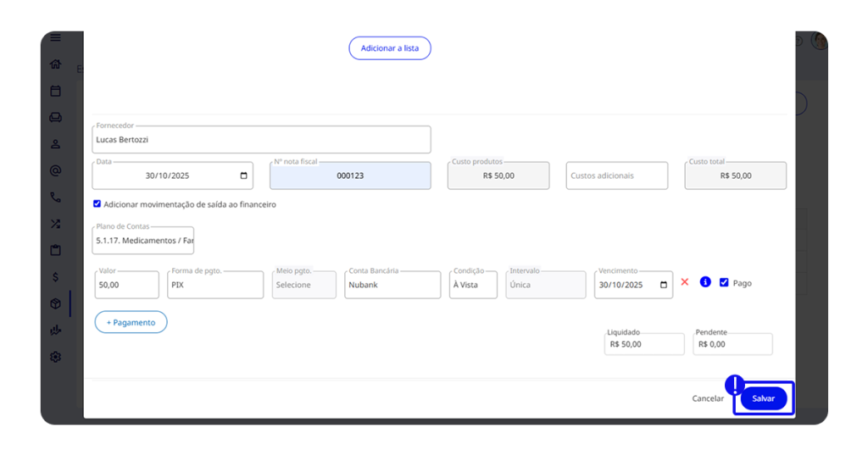Click the at-sign icon in the sidebar
Screen dimensions: 868x456
click(x=56, y=170)
